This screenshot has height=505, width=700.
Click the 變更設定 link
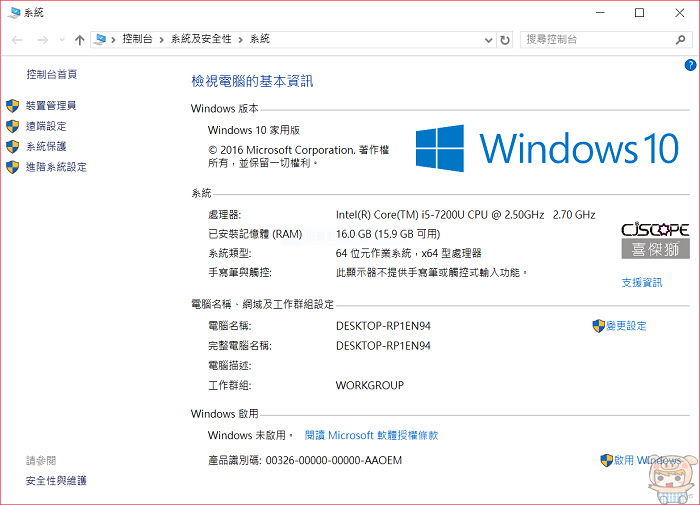point(626,326)
